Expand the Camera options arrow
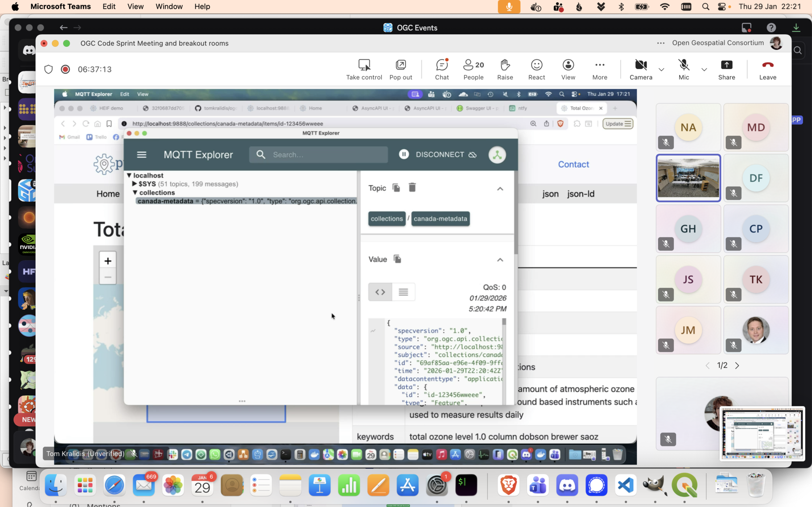Screen dimensions: 812x507 661,70
